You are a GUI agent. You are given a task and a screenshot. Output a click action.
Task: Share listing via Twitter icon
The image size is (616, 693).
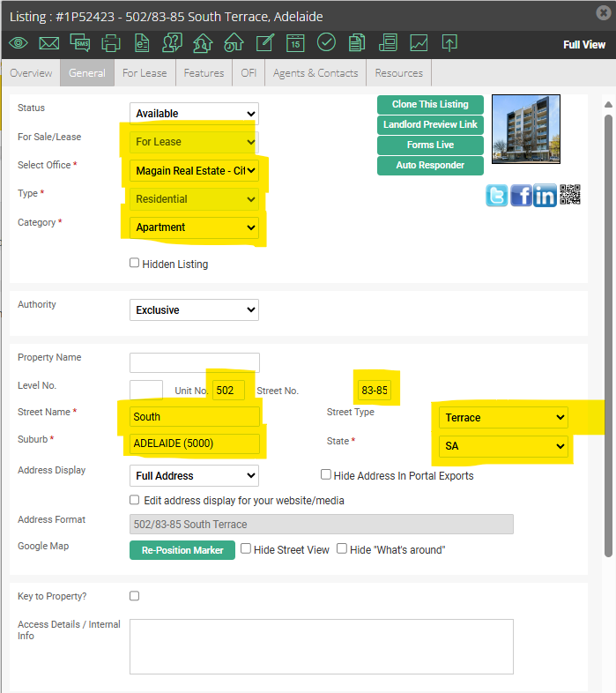[496, 195]
